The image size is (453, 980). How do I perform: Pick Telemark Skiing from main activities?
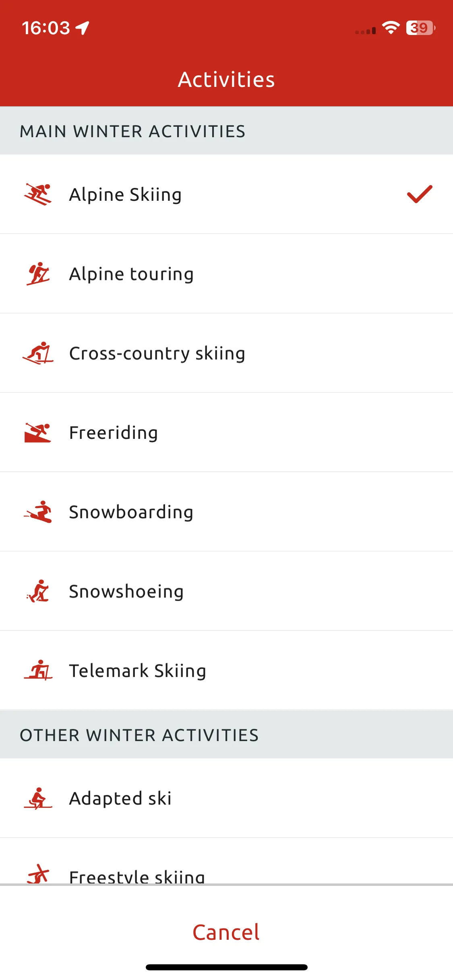(226, 670)
